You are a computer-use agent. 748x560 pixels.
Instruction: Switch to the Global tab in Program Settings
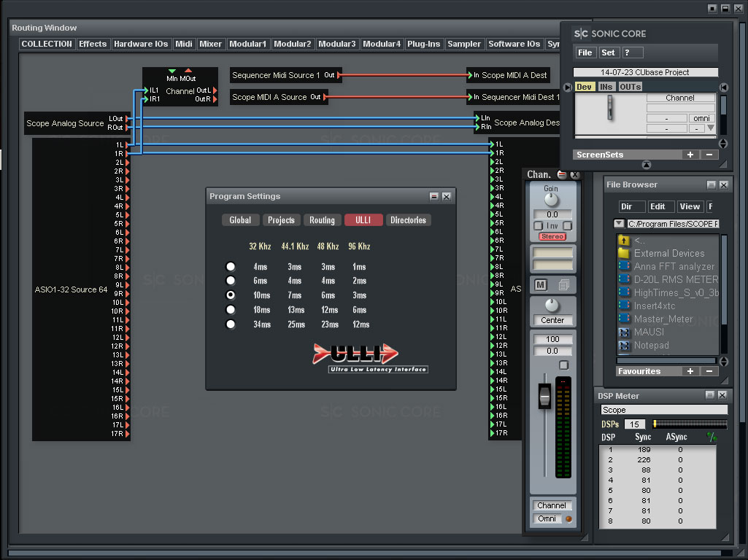(x=240, y=219)
